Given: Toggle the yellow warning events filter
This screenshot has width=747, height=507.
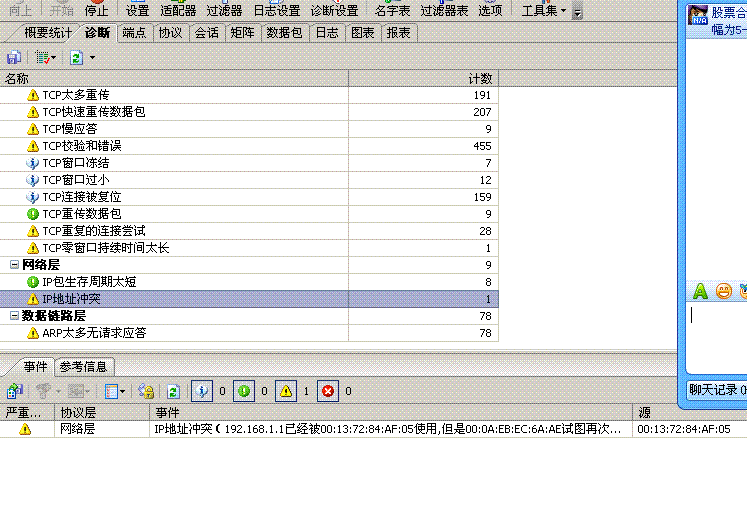Looking at the screenshot, I should 286,391.
